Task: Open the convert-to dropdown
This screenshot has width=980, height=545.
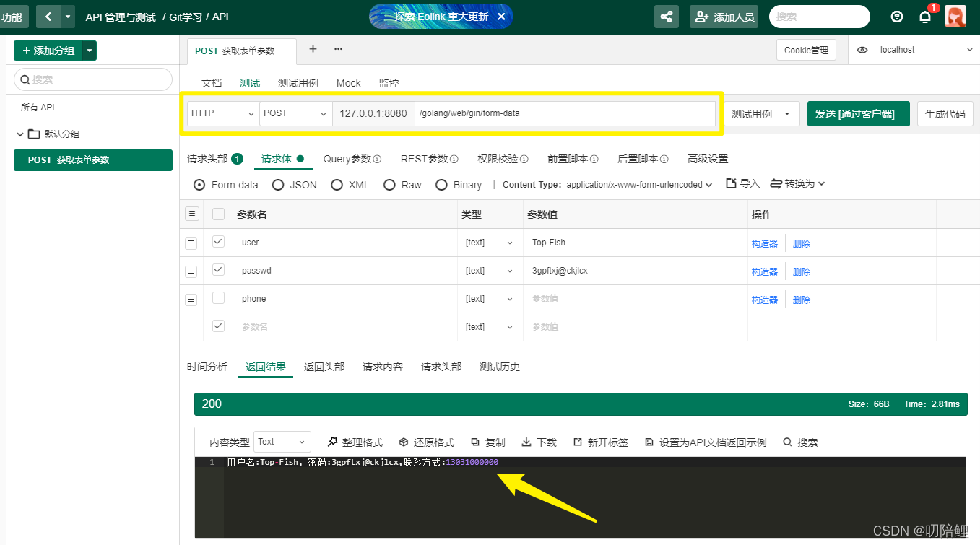Action: (798, 183)
